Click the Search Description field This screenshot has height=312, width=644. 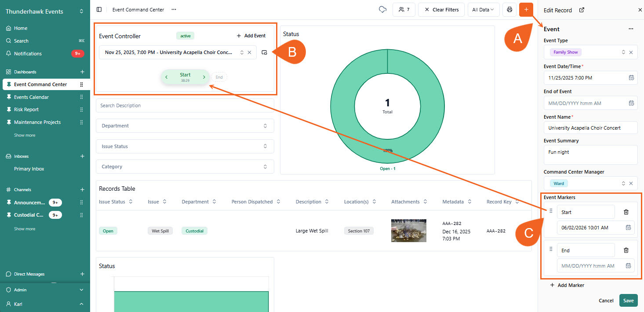click(x=185, y=105)
